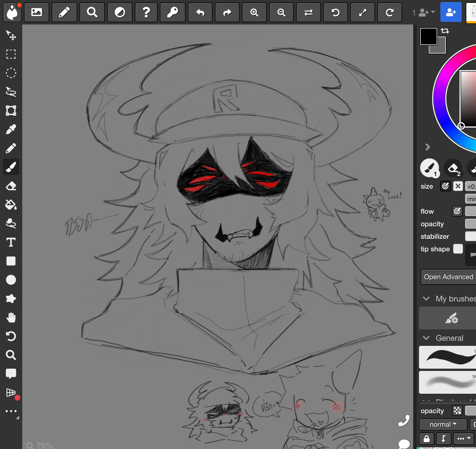Toggle lock transparency checker icon

(457, 411)
